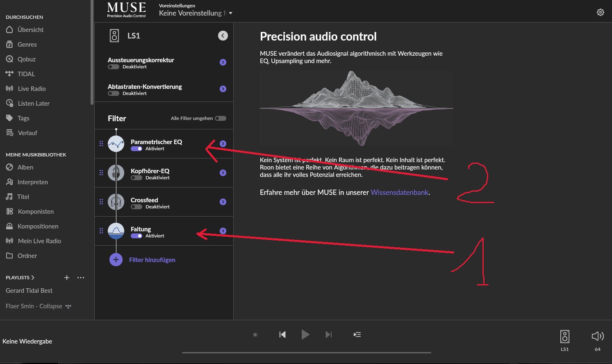The width and height of the screenshot is (612, 364).
Task: Open settings gear icon
Action: tap(601, 12)
